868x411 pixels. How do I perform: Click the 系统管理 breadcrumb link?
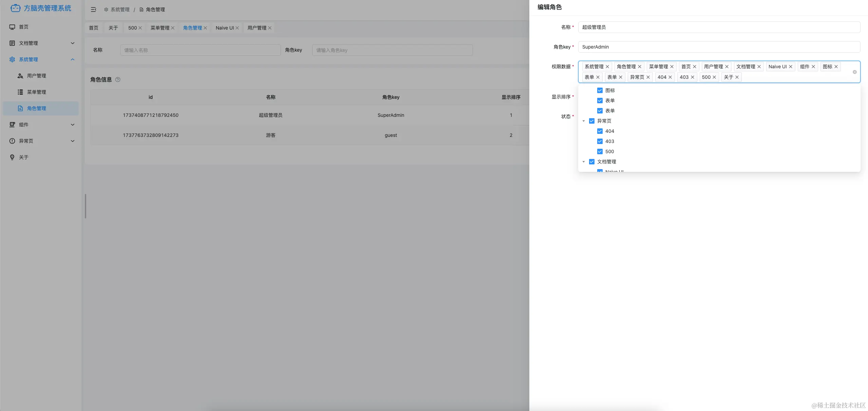120,10
